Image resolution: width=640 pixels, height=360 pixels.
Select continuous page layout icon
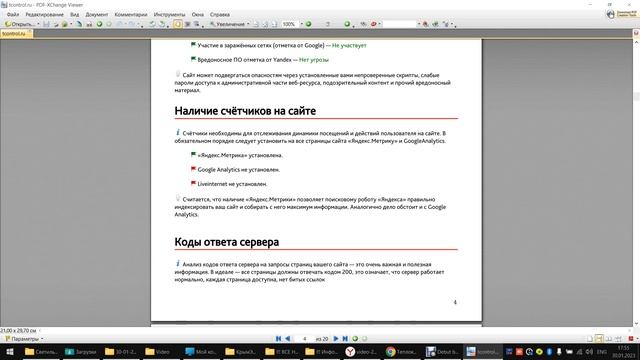(x=599, y=338)
